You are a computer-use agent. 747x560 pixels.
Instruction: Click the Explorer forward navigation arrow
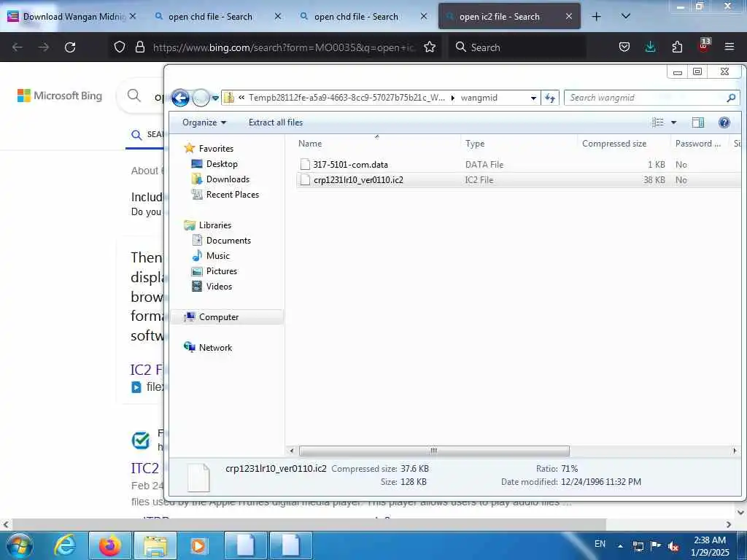[201, 98]
